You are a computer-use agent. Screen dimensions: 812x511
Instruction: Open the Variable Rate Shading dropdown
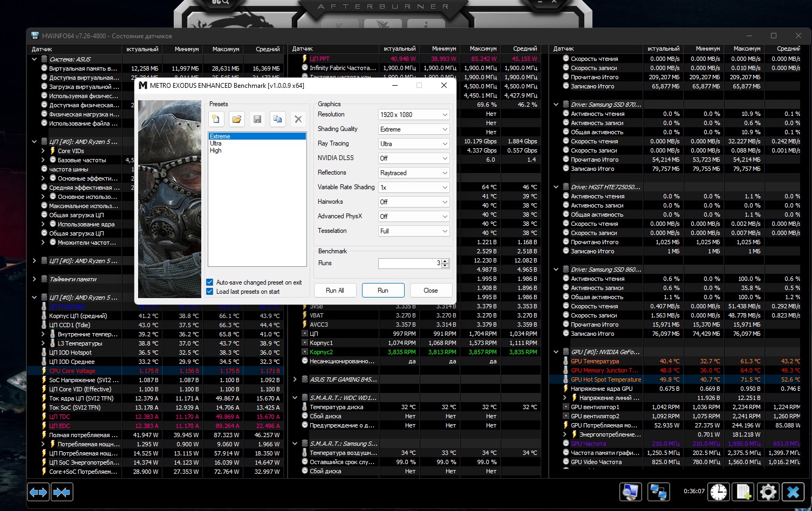[414, 188]
